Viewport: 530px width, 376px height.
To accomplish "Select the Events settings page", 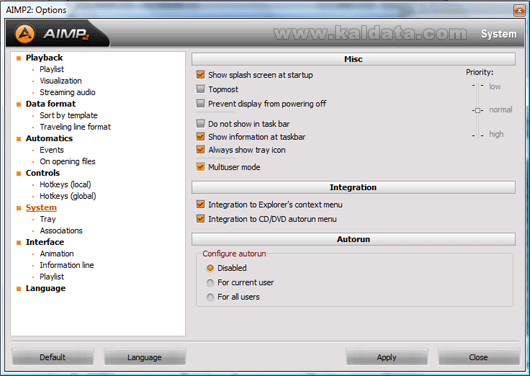I will 52,150.
